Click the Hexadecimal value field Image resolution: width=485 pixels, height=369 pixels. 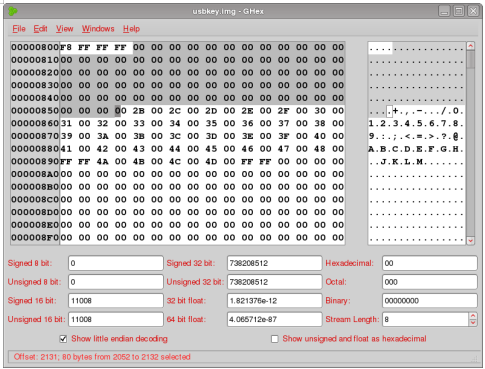point(430,263)
